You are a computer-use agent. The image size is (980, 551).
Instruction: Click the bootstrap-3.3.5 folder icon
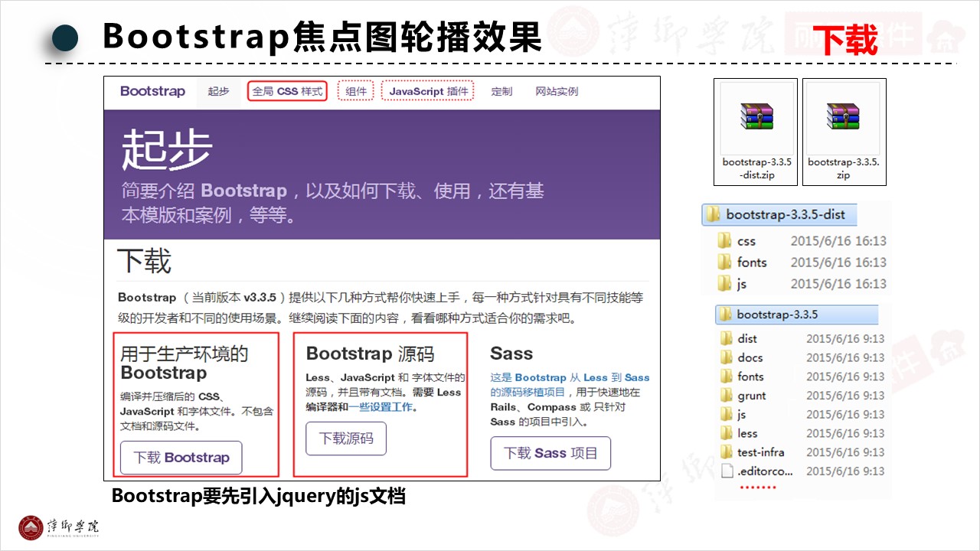[x=725, y=315]
